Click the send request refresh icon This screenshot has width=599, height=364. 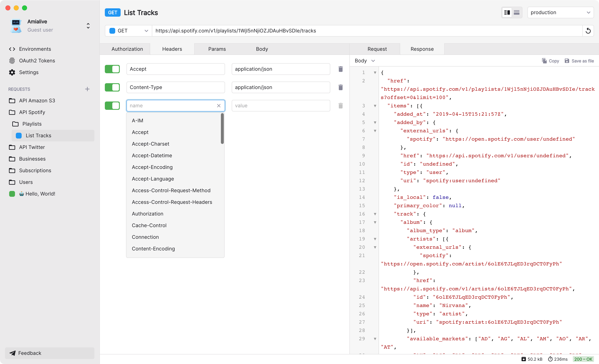pyautogui.click(x=588, y=31)
